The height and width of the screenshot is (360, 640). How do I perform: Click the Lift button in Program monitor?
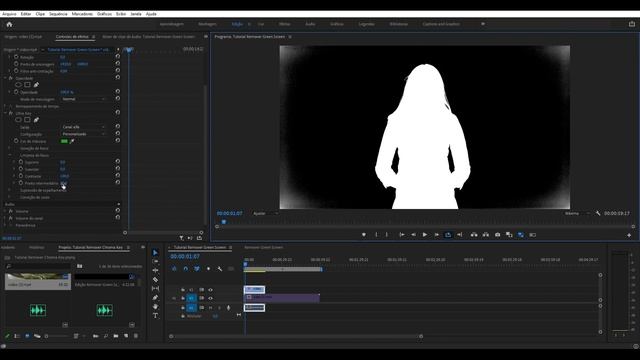click(474, 235)
